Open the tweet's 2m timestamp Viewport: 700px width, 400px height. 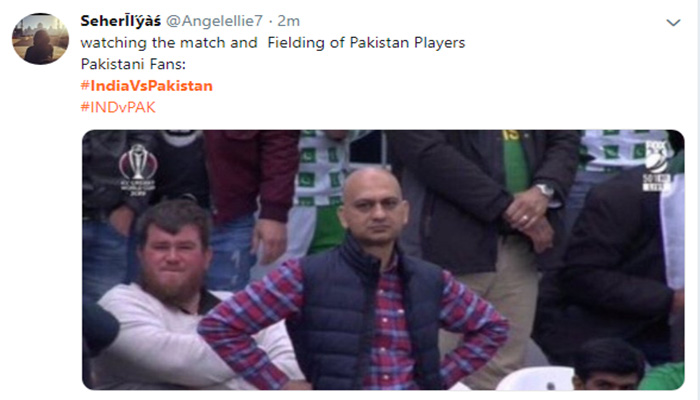tap(288, 21)
